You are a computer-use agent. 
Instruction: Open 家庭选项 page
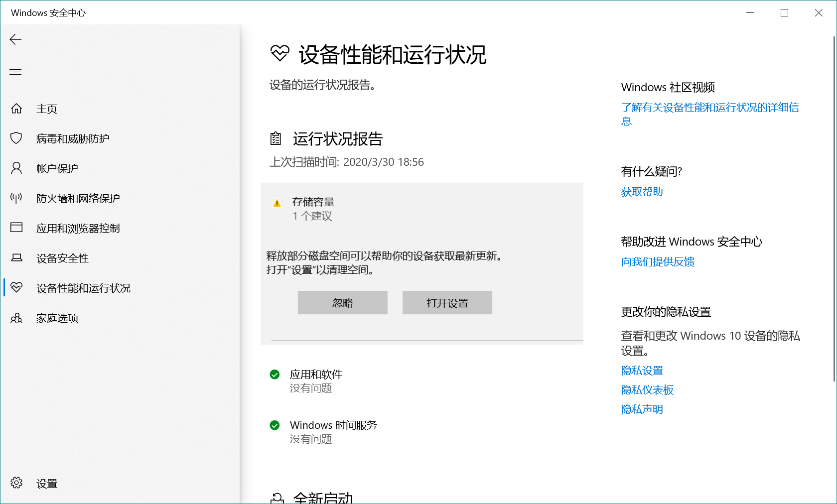(x=120, y=318)
